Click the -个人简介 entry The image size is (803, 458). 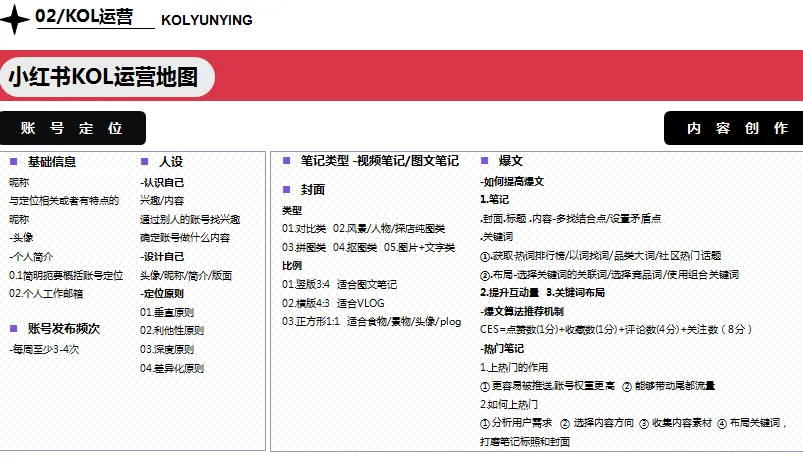point(31,257)
